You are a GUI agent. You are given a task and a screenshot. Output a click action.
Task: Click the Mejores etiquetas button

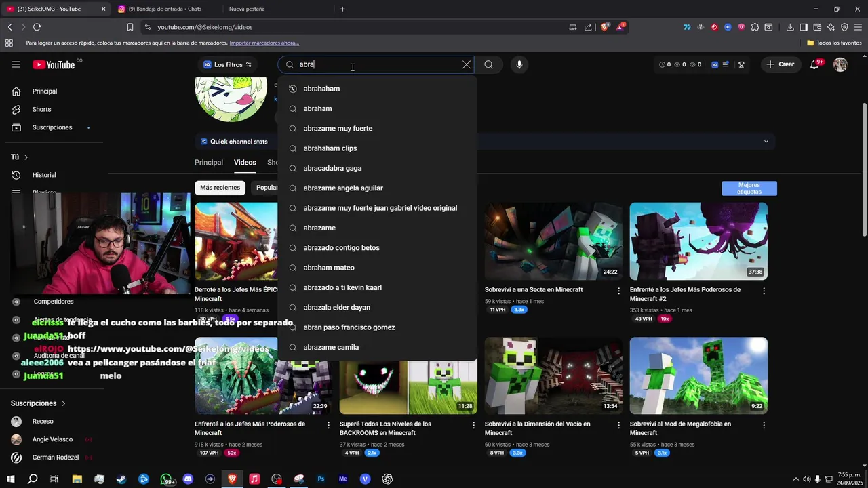pyautogui.click(x=749, y=188)
